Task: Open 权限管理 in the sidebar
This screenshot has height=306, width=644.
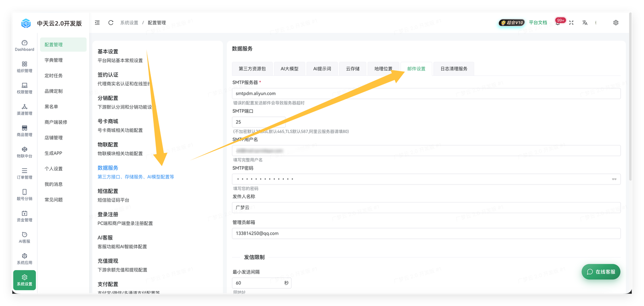Action: [x=24, y=88]
